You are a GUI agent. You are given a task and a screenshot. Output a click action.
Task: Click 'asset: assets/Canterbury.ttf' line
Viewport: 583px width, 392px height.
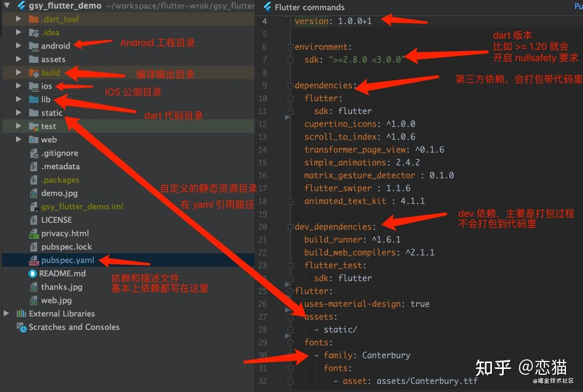[x=410, y=381]
